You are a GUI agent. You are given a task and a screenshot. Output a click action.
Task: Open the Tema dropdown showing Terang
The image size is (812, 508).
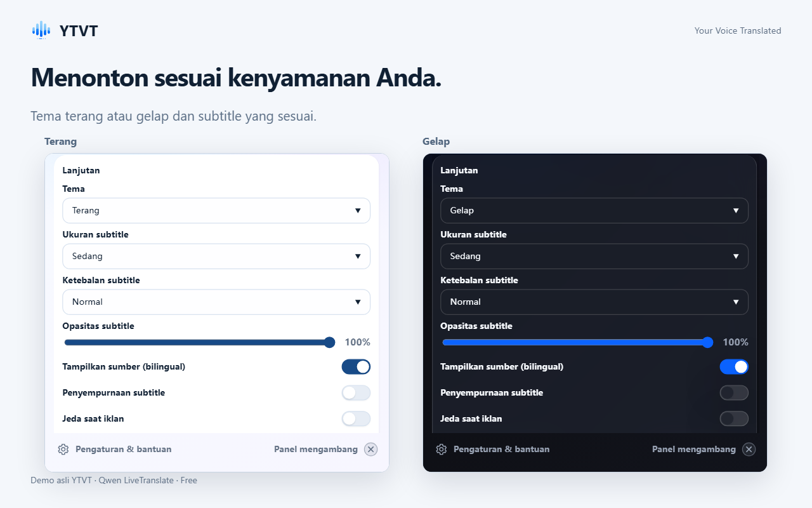216,210
